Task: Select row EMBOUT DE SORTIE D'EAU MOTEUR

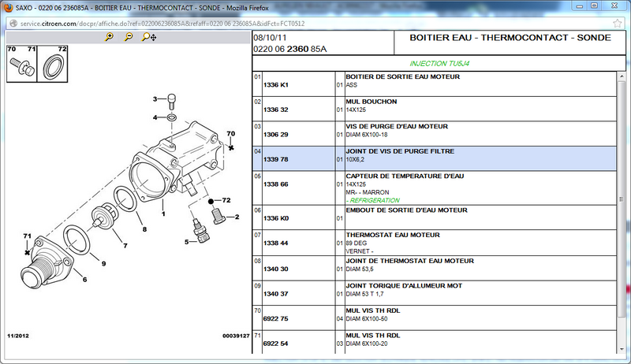Action: [435, 217]
